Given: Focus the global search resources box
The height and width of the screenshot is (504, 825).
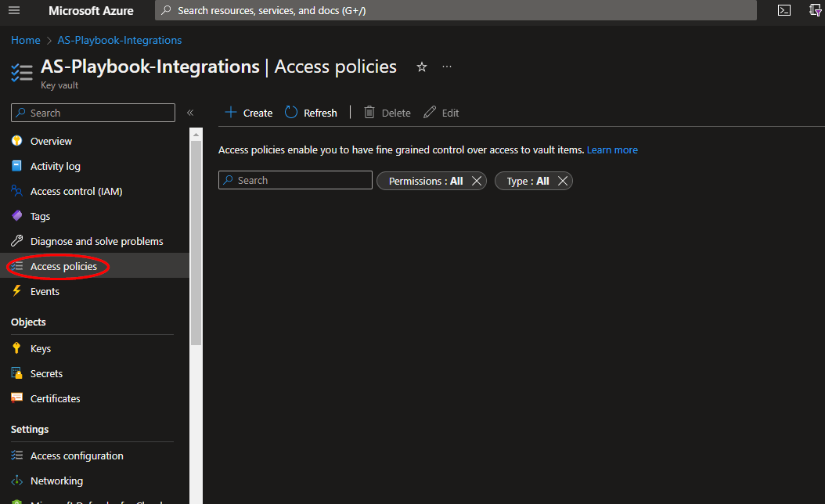Looking at the screenshot, I should tap(456, 10).
